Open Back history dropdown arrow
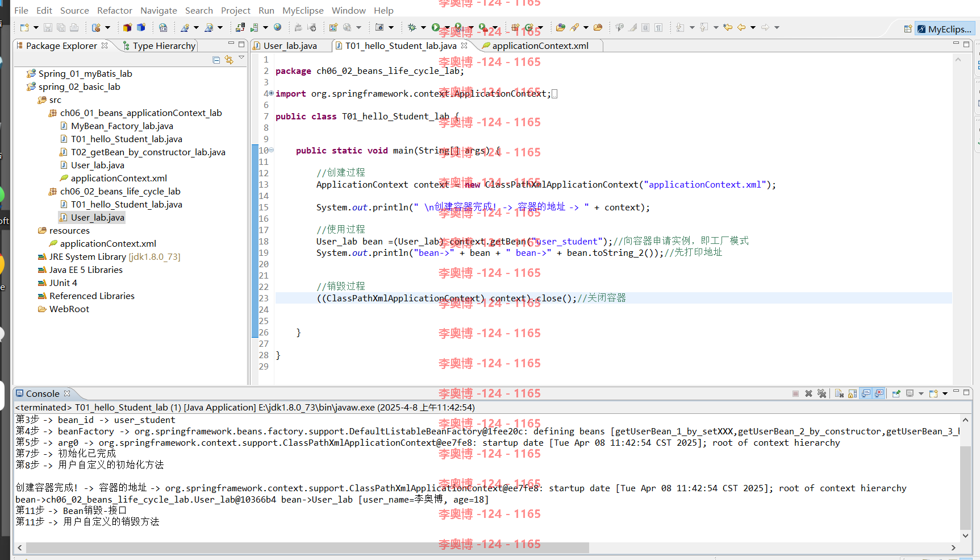The width and height of the screenshot is (980, 560). coord(753,27)
